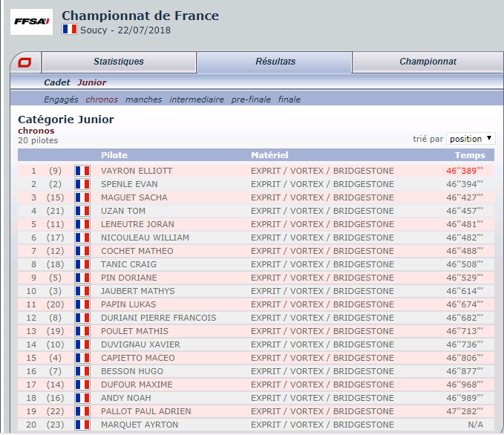
Task: Select the Cadet category link
Action: (57, 82)
